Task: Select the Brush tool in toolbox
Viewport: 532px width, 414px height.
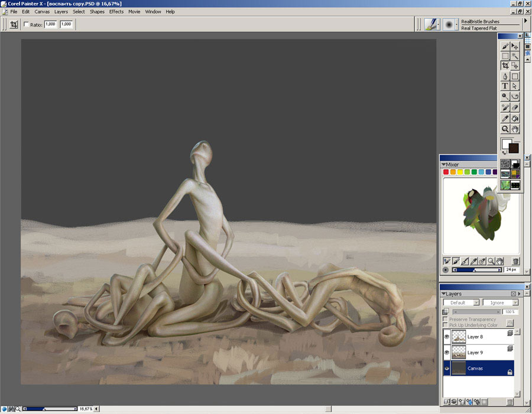Action: click(x=505, y=46)
